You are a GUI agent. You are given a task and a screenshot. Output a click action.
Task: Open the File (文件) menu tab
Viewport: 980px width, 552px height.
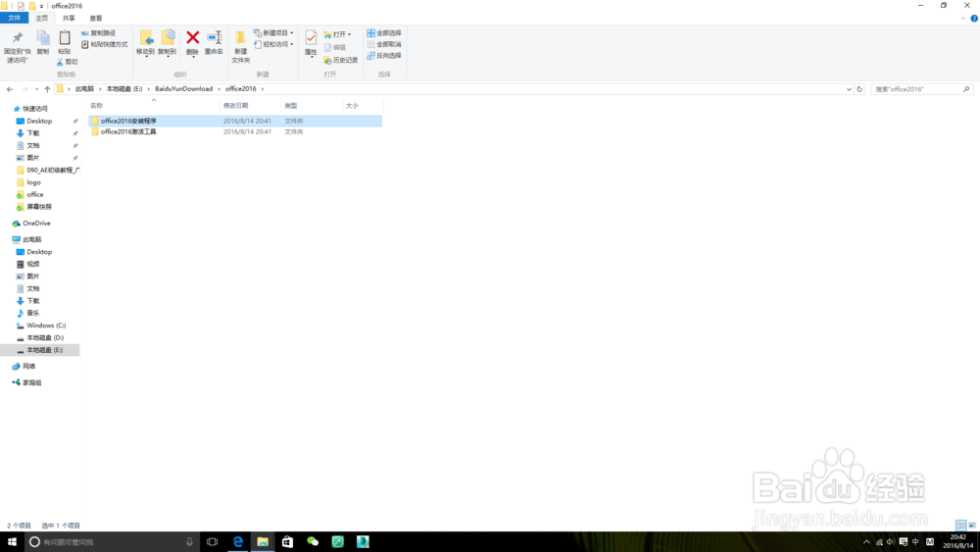[x=14, y=18]
